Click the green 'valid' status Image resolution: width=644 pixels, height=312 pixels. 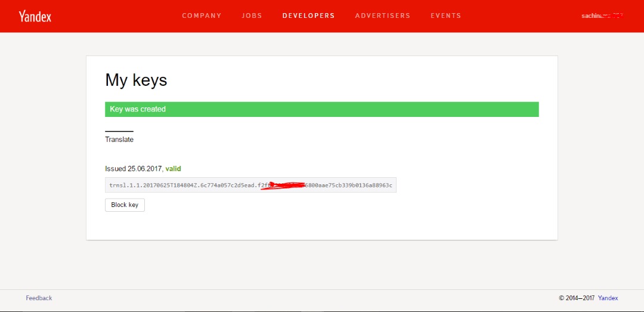[174, 169]
